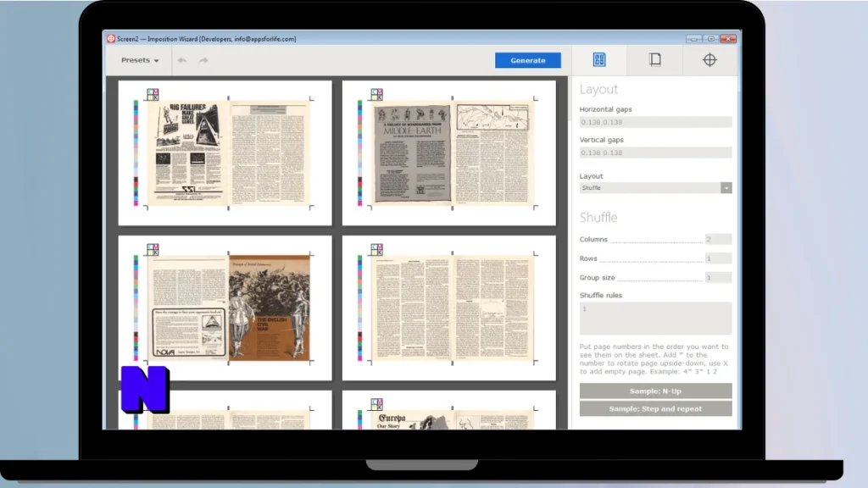The image size is (868, 488).
Task: Select the Big Failures sheet thumbnail
Action: [225, 153]
